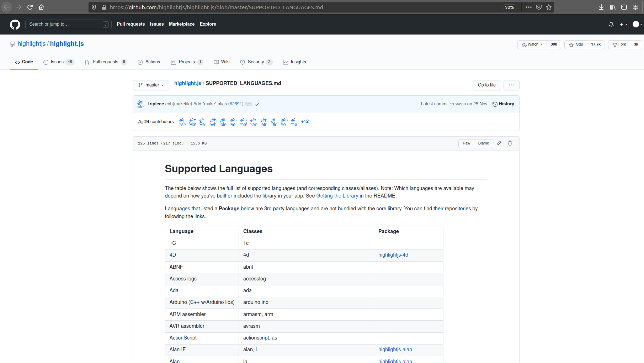This screenshot has width=644, height=363.
Task: Open highlightjs-alan link in Alan IF row
Action: 395,349
